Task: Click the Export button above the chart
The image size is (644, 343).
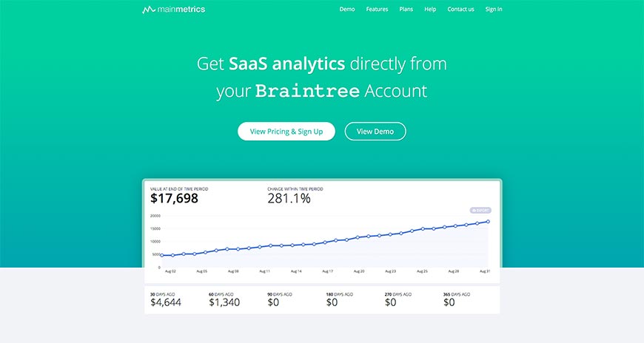Action: (x=480, y=210)
